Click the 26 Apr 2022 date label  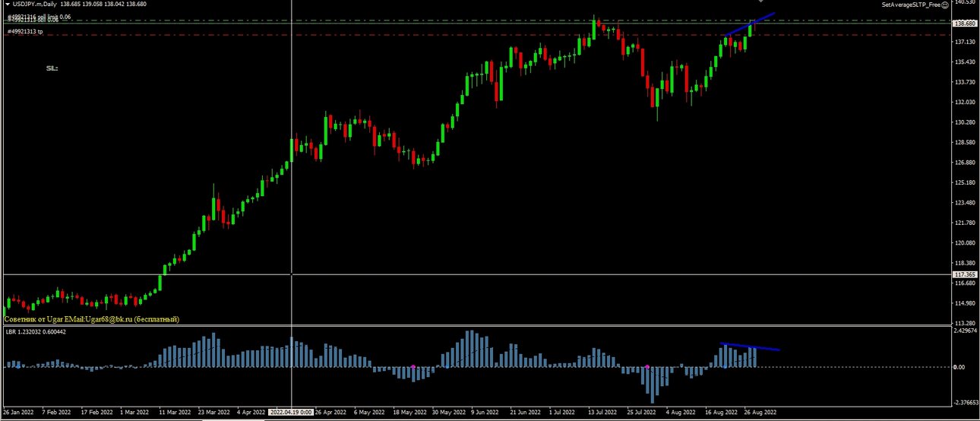click(330, 413)
